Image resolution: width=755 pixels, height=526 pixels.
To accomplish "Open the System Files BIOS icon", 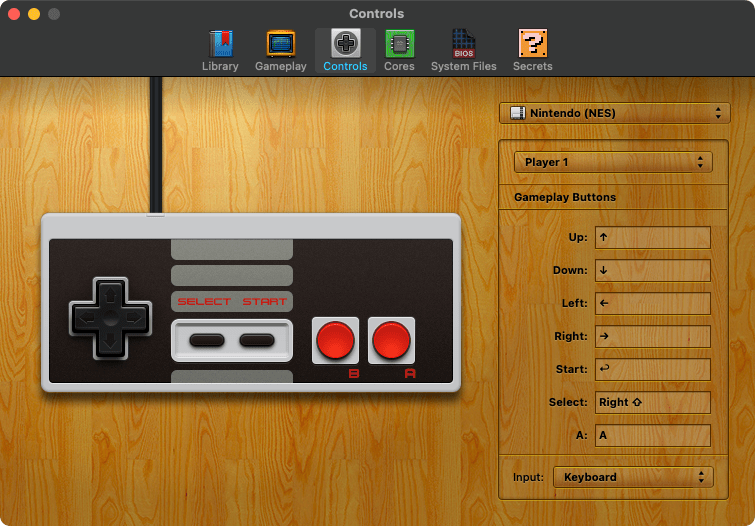I will click(463, 49).
